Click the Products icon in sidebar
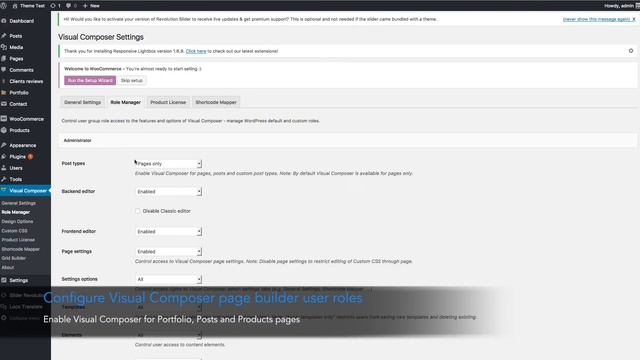Image resolution: width=640 pixels, height=360 pixels. (x=4, y=130)
